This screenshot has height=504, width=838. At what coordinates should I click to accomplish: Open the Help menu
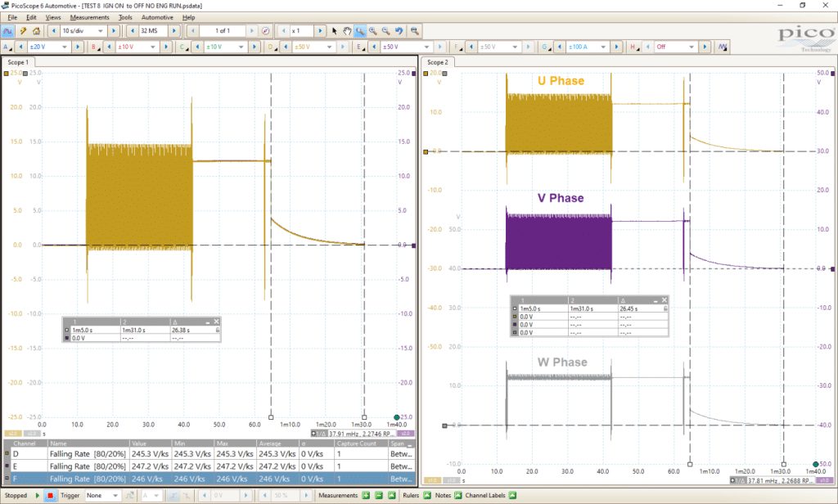pos(189,17)
